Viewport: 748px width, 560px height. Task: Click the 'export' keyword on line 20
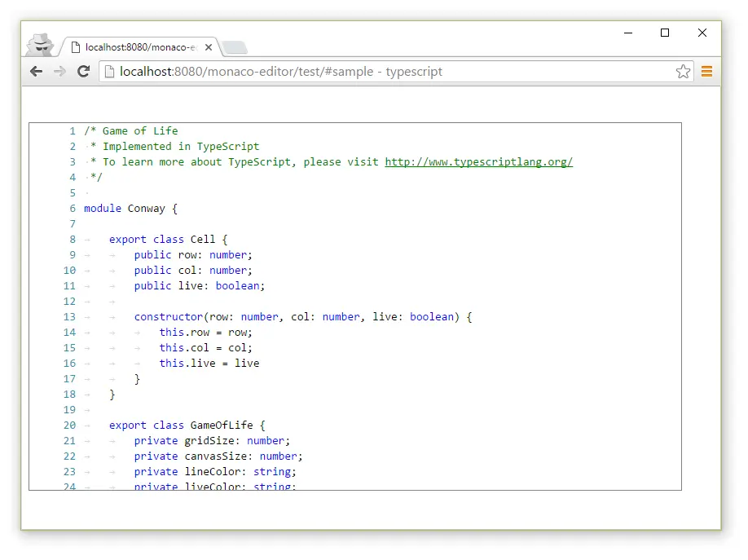pyautogui.click(x=127, y=425)
